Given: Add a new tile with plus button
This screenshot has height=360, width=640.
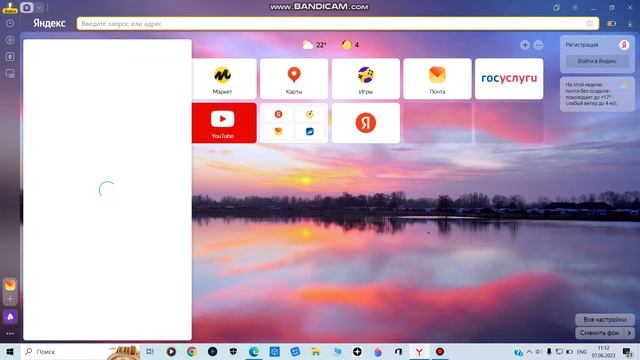Looking at the screenshot, I should pyautogui.click(x=525, y=45).
